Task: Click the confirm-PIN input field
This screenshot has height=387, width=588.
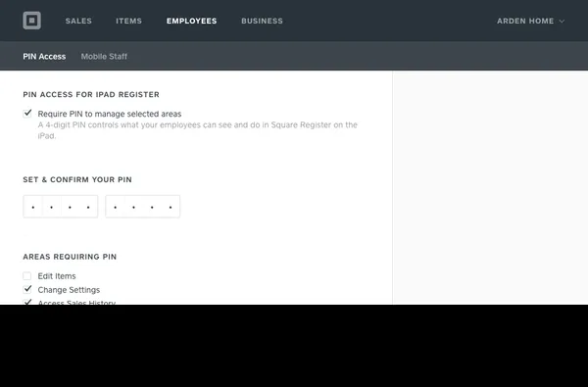Action: click(x=142, y=207)
